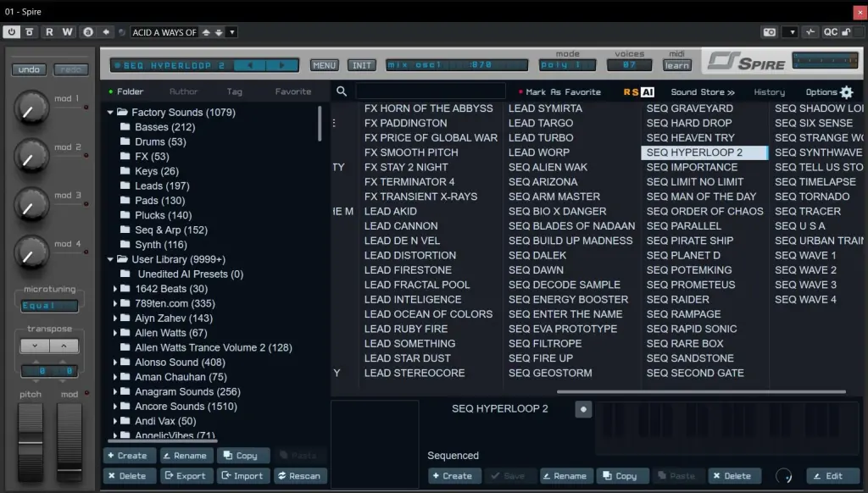
Task: Click the search magnifier icon
Action: click(x=342, y=91)
